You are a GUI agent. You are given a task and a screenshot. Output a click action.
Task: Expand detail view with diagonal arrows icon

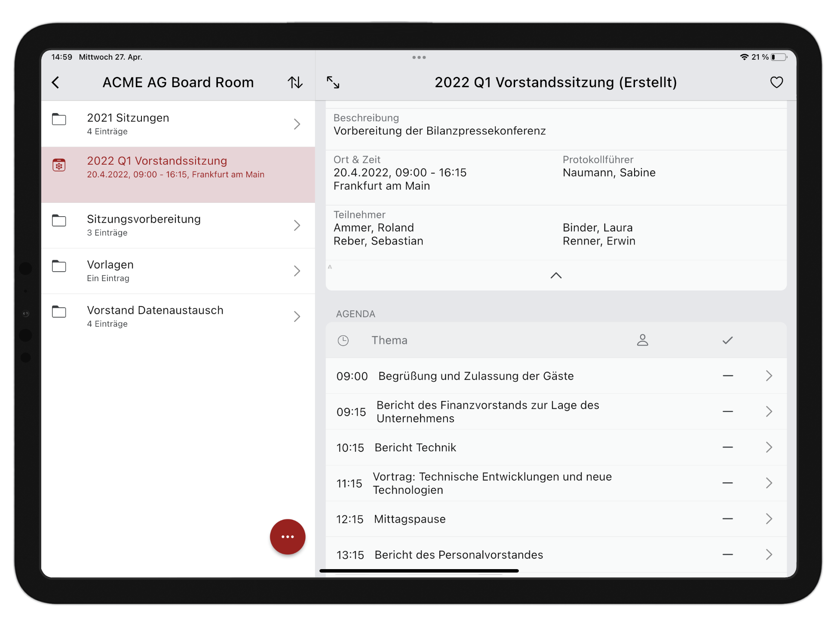point(333,83)
